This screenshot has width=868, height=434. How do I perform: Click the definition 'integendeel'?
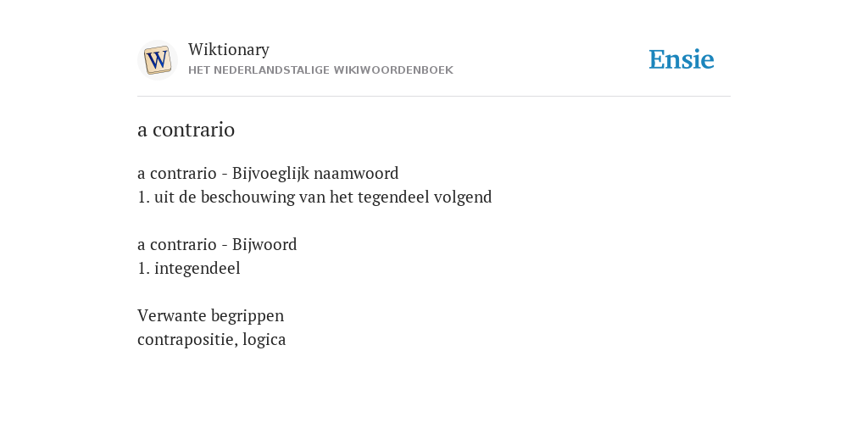tap(197, 269)
